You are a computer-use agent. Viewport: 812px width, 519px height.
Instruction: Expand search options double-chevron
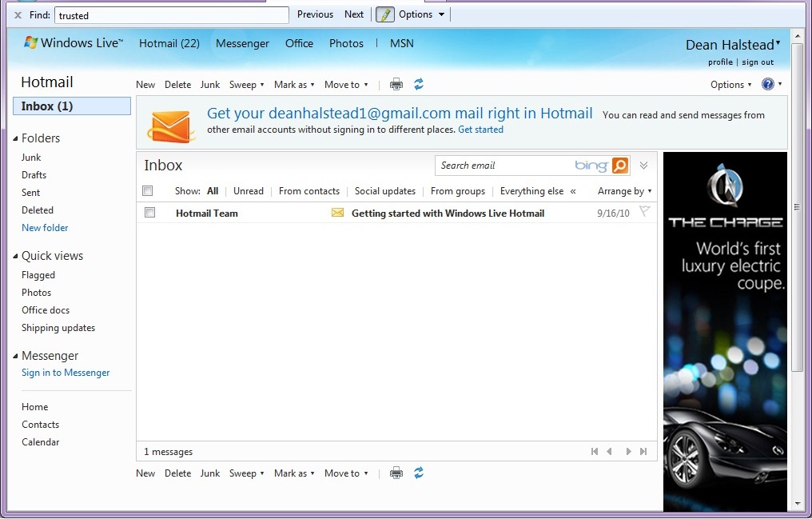coord(643,166)
